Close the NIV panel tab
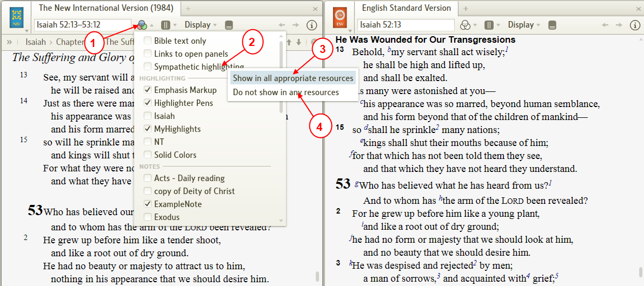Screen dimensions: 644x286 tap(315, 8)
